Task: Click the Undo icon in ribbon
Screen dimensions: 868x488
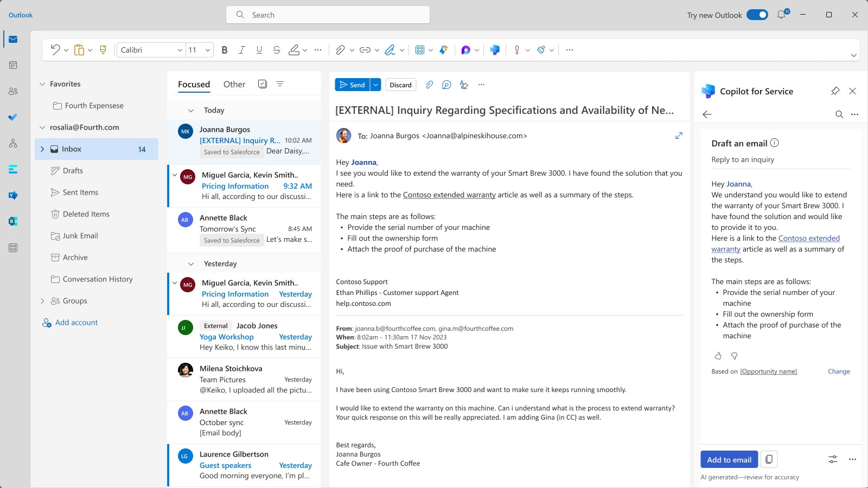Action: coord(55,50)
